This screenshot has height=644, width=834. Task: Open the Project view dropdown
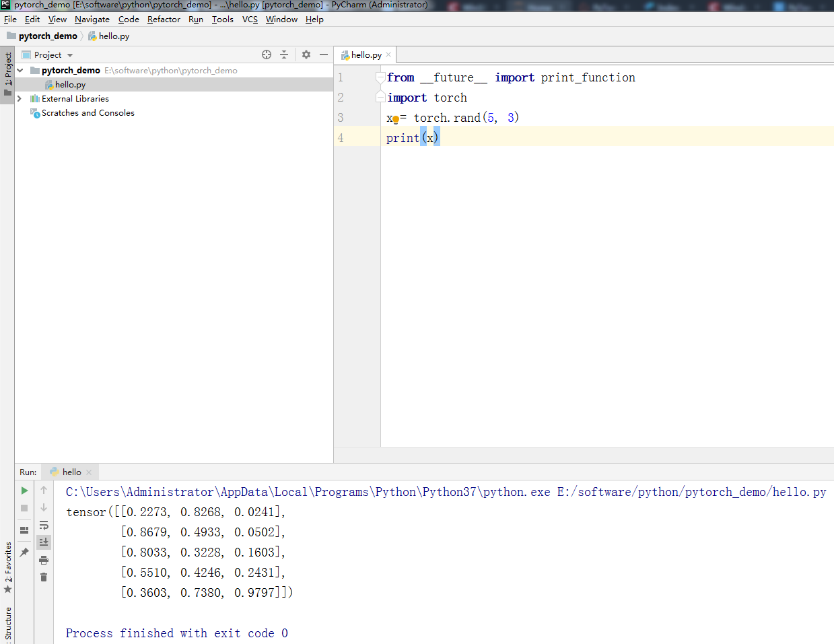(70, 55)
